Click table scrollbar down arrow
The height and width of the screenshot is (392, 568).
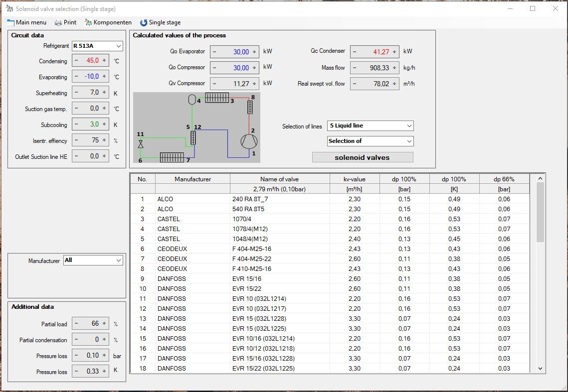(x=540, y=369)
